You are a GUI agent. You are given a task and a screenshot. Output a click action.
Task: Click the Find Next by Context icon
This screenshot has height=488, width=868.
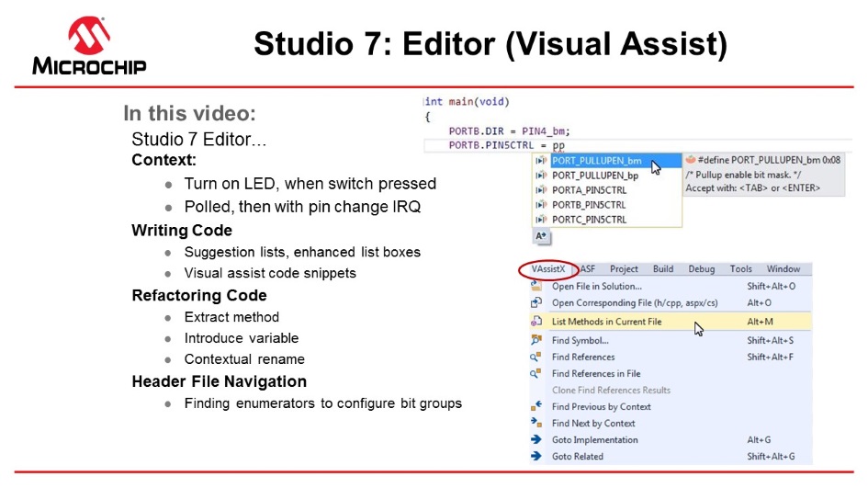tap(535, 423)
